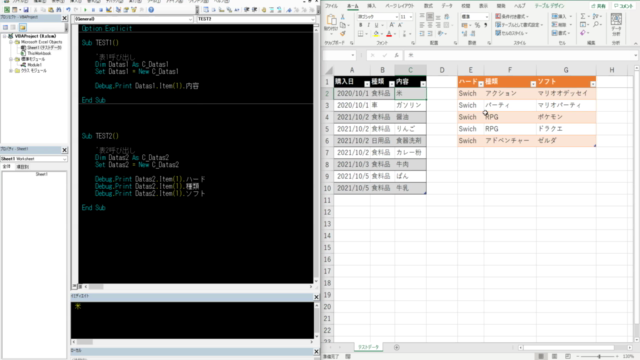This screenshot has width=640, height=360.
Task: Click the View Code icon in Project panel
Action: point(5,27)
